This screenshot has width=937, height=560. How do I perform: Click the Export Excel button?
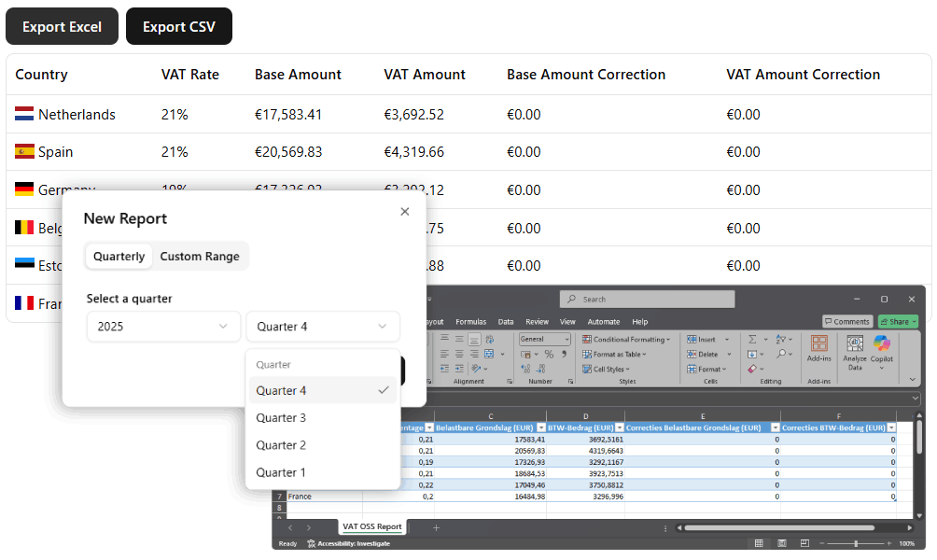[x=62, y=27]
